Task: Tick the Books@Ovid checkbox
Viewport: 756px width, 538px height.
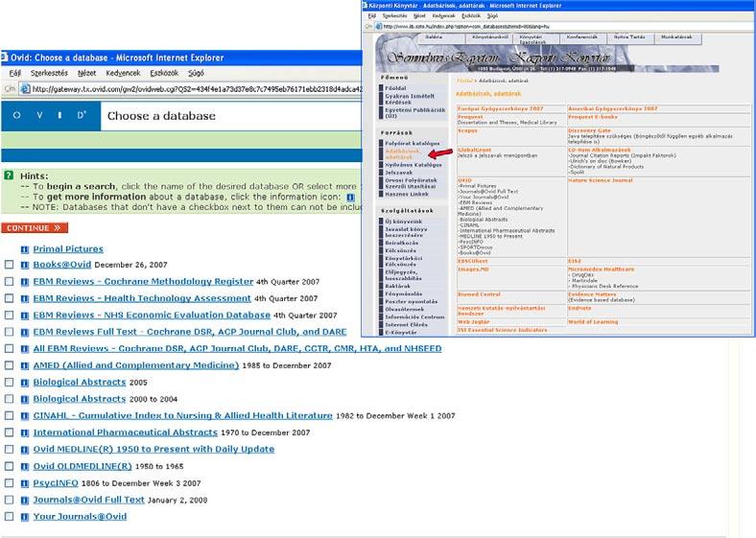Action: point(9,265)
